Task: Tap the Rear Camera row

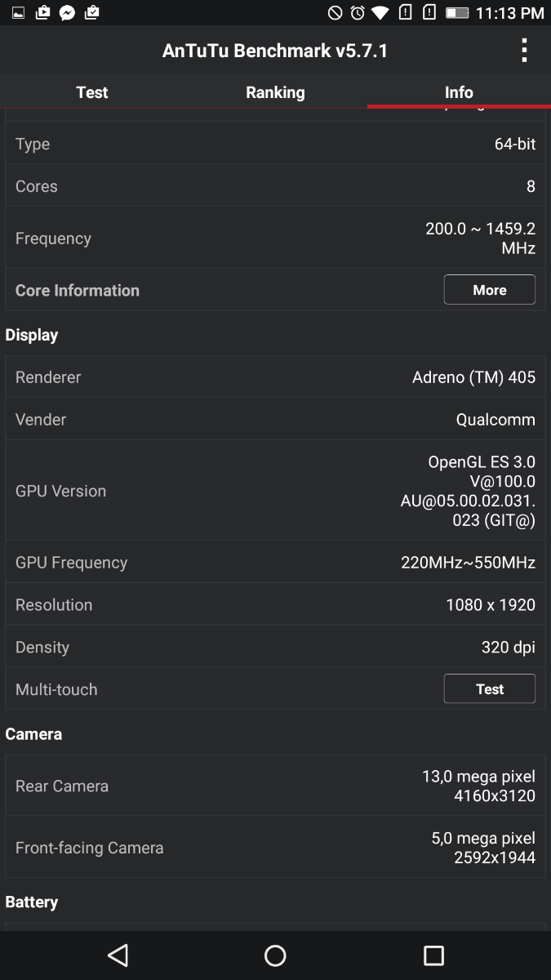Action: 275,786
